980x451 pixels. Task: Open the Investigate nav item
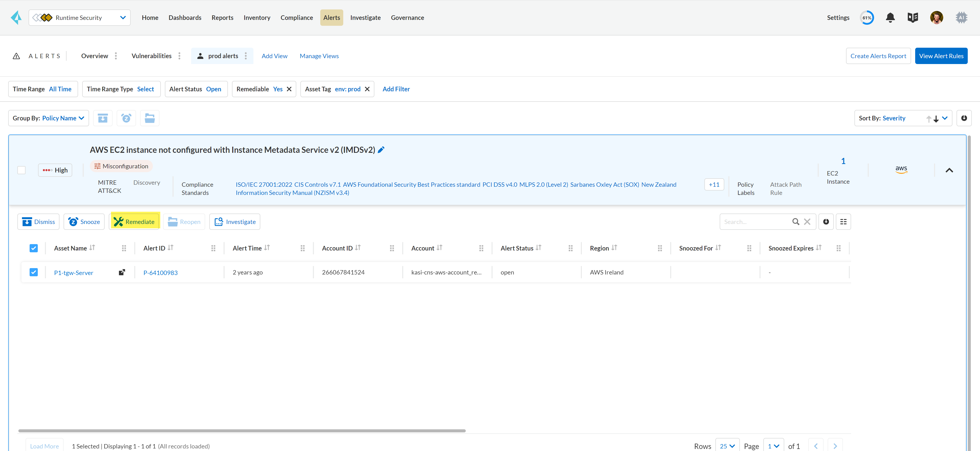pyautogui.click(x=365, y=18)
